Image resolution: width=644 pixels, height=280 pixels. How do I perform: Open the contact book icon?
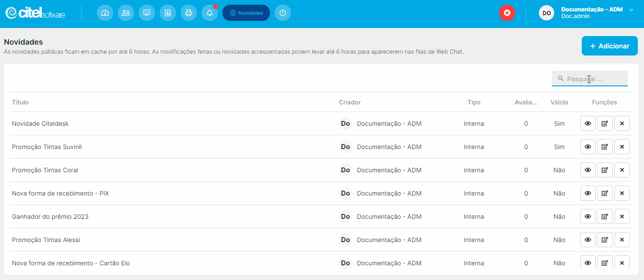click(168, 13)
